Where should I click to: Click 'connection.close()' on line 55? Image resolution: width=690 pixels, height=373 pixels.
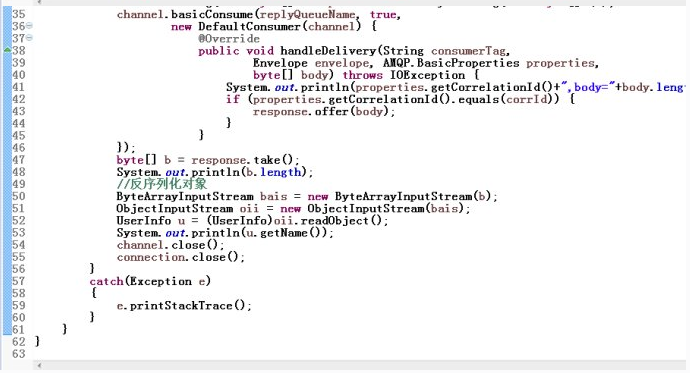coord(177,257)
